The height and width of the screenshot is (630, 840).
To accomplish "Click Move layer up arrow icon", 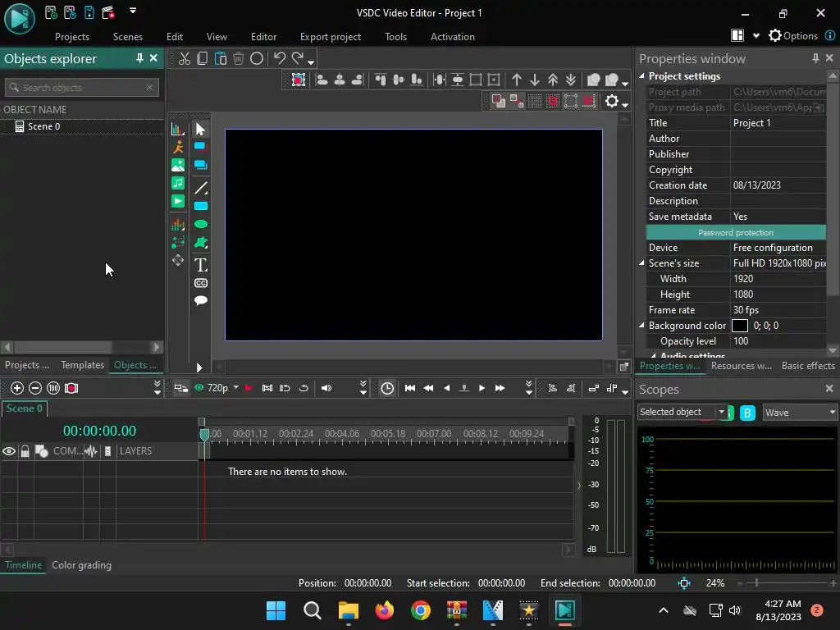I will 517,80.
